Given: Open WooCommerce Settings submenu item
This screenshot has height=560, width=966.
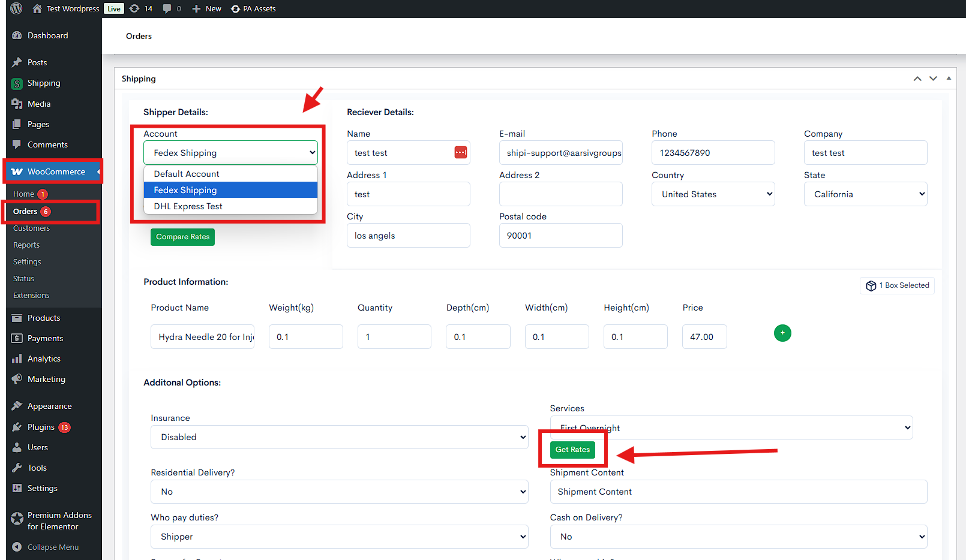Looking at the screenshot, I should coord(27,261).
